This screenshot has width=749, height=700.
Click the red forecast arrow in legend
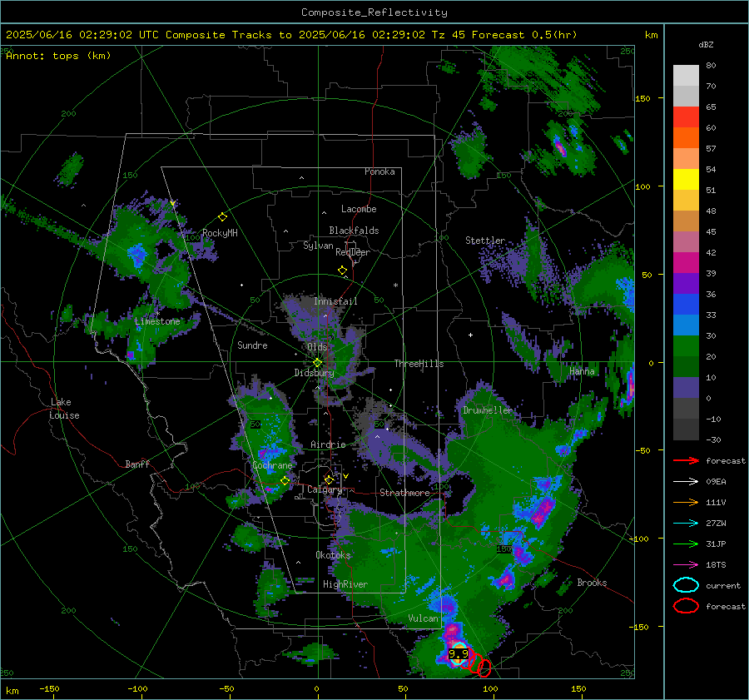pyautogui.click(x=686, y=460)
